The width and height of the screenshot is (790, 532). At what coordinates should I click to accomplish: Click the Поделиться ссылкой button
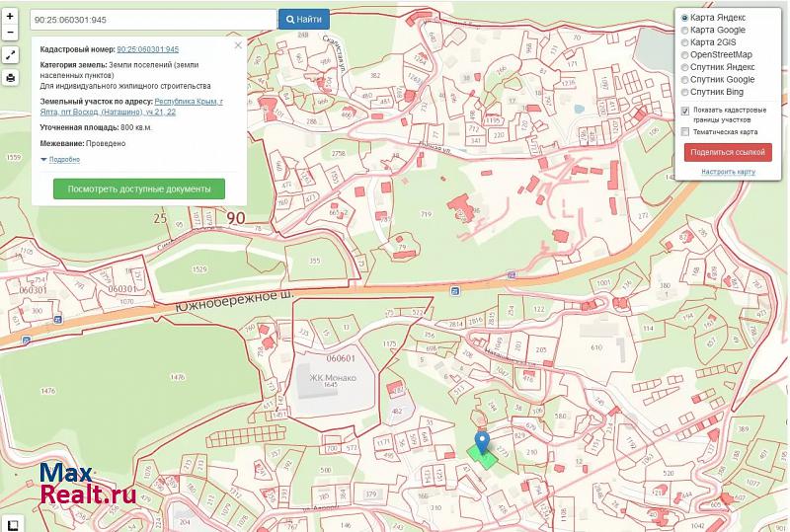[728, 152]
